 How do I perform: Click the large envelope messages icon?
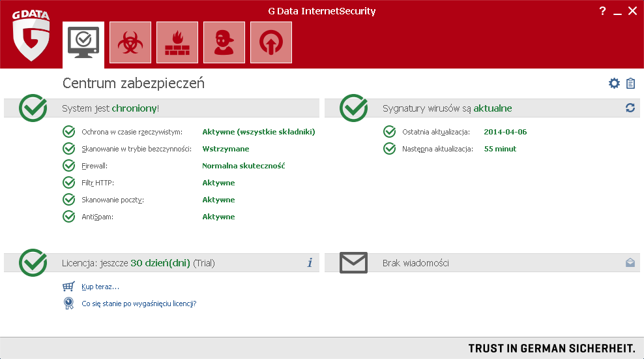[x=354, y=263]
